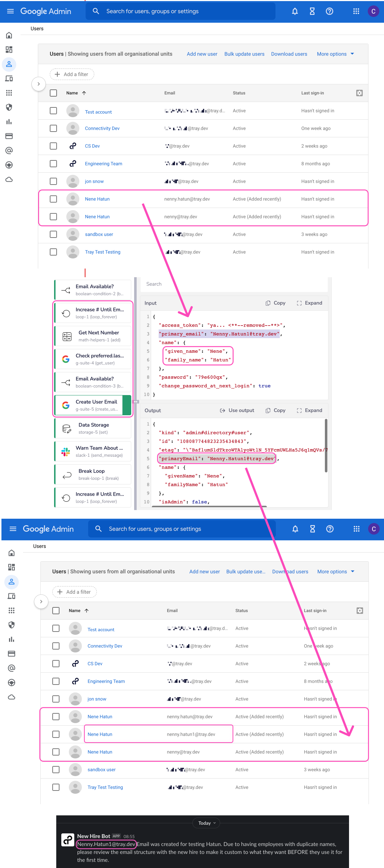Click Download users in top users panel
Screen dimensions: 384x868
point(289,54)
